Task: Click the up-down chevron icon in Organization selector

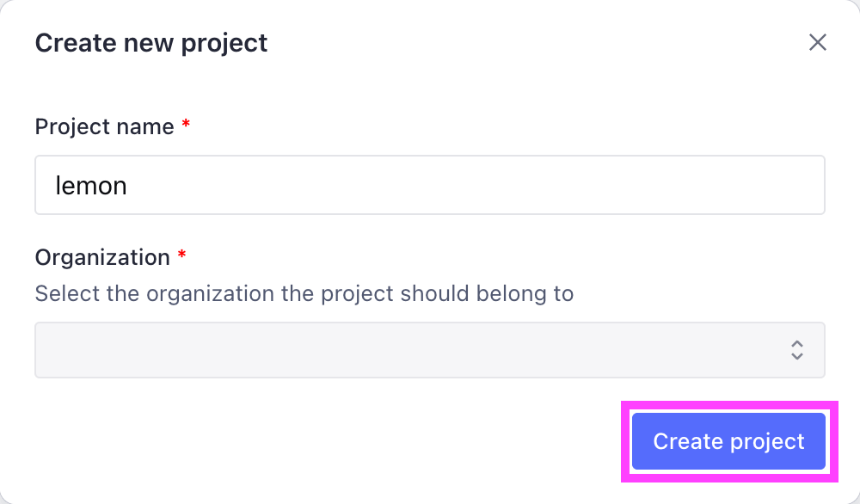Action: 797,350
